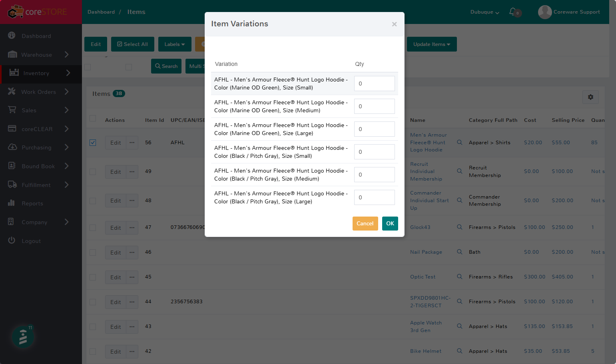Click the Warehouse sidebar icon

click(x=12, y=54)
